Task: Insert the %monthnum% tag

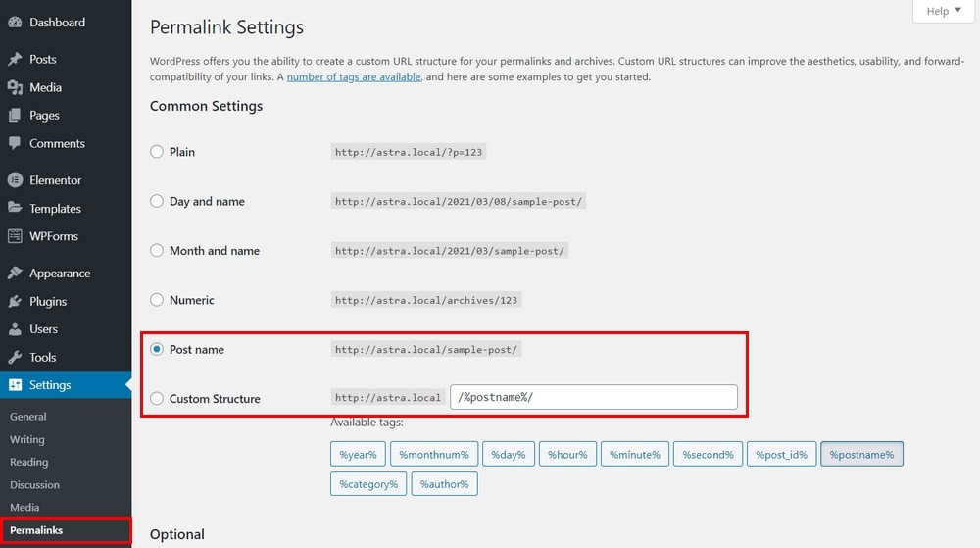Action: coord(434,454)
